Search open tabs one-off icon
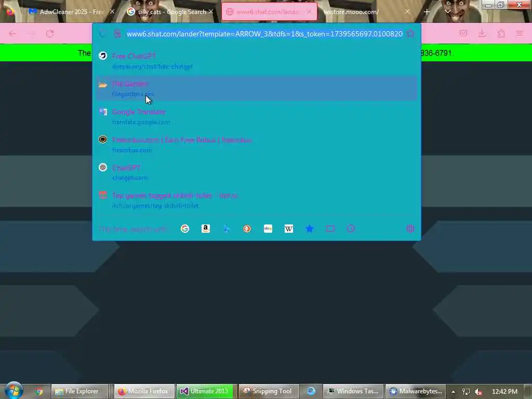Viewport: 532px width, 399px height. [330, 229]
